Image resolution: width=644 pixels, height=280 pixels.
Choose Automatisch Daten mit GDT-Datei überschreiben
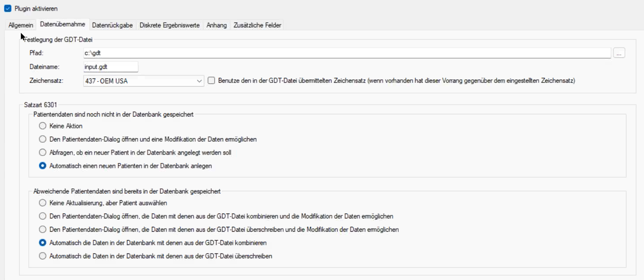[42, 256]
